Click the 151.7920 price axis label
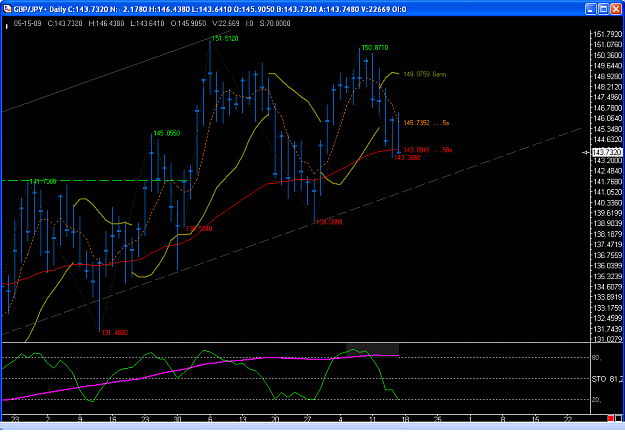The image size is (625, 433). (x=607, y=34)
